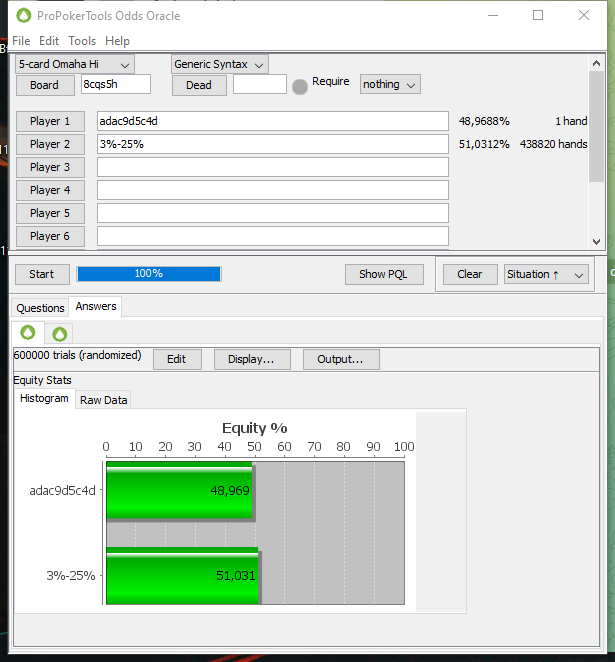This screenshot has width=615, height=662.
Task: Click the 'Equity Stats' label
Action: click(x=42, y=380)
